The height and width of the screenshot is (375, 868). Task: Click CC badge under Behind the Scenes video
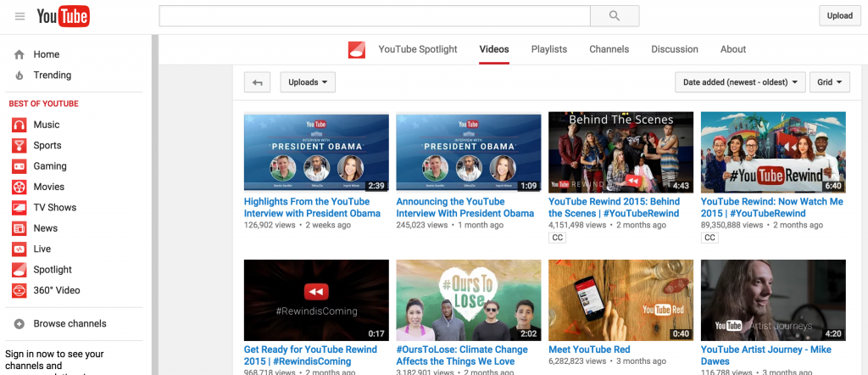[557, 238]
